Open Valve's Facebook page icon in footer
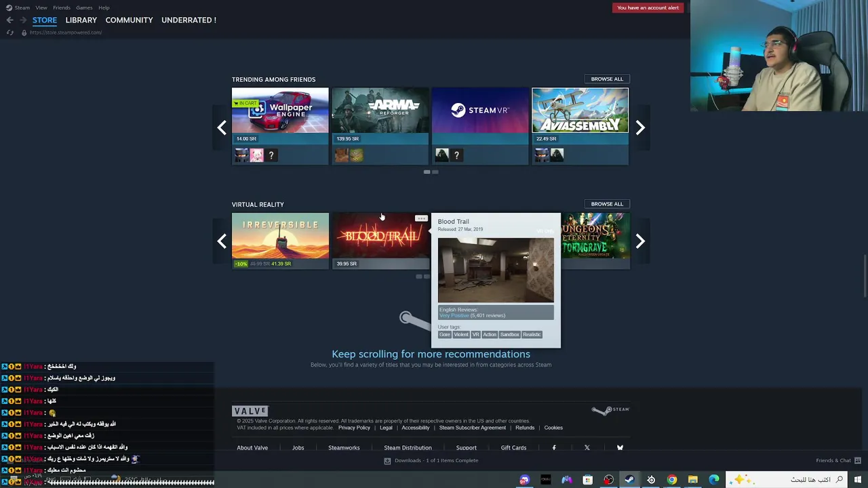 554,447
